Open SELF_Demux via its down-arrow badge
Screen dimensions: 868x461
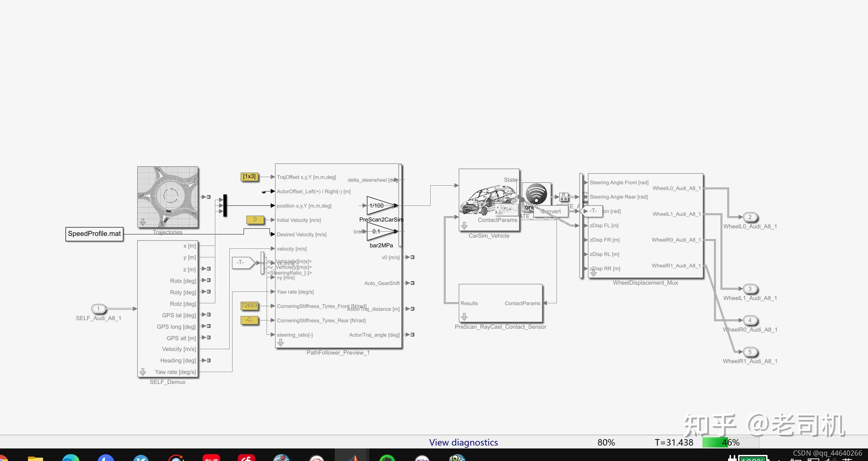click(142, 372)
